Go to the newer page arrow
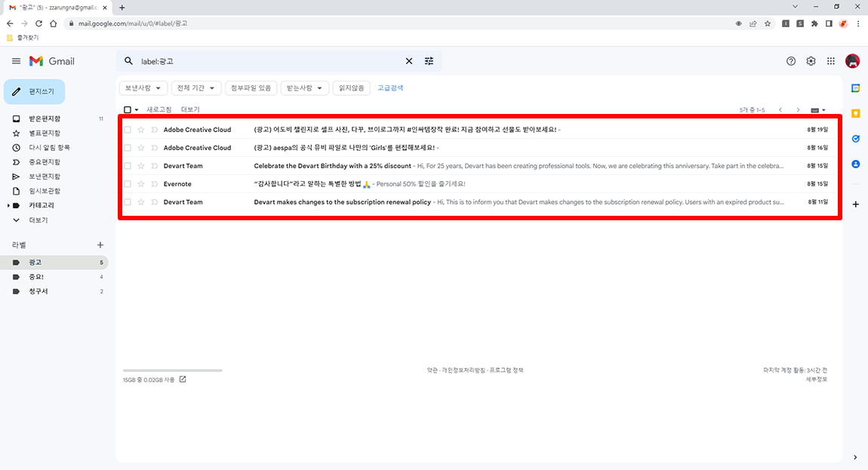The image size is (868, 470). [780, 109]
